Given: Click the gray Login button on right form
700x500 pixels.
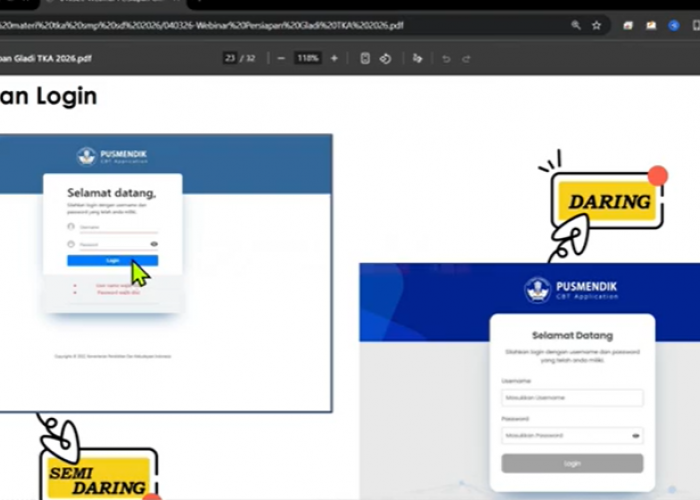Looking at the screenshot, I should [572, 464].
